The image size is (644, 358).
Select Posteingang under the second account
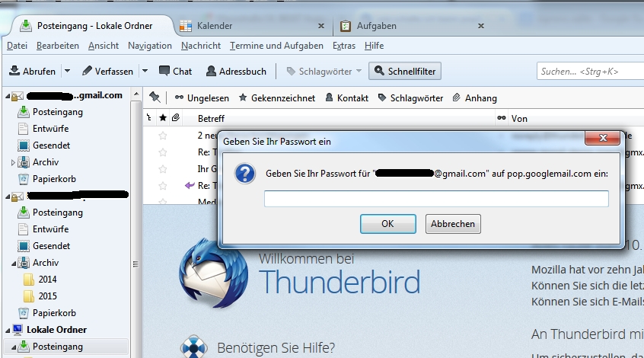(x=58, y=213)
